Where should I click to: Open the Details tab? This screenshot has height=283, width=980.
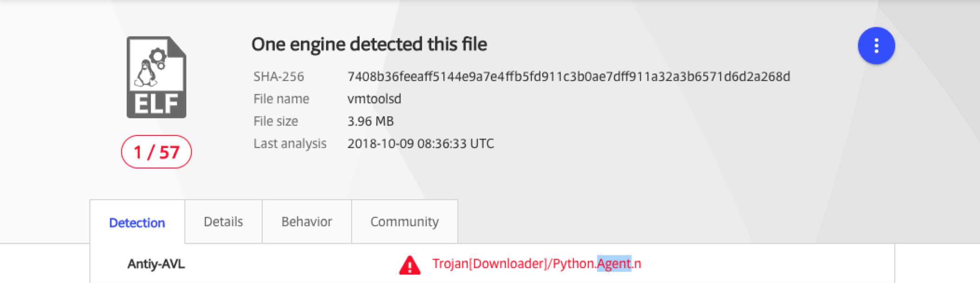point(223,222)
